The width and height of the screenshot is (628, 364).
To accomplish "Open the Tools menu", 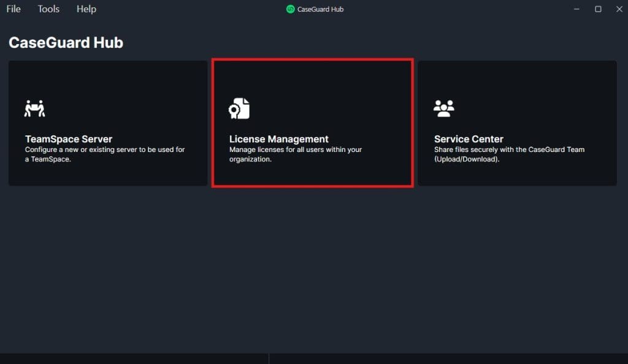I will [48, 9].
